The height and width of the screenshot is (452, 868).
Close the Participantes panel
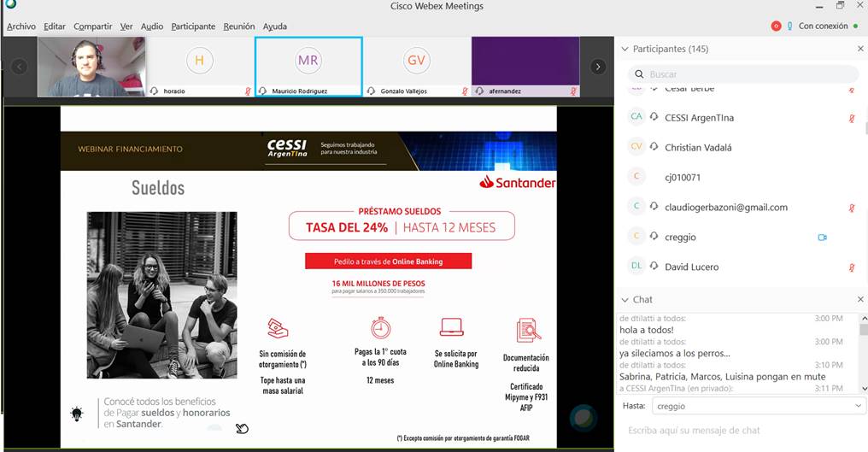pyautogui.click(x=860, y=49)
